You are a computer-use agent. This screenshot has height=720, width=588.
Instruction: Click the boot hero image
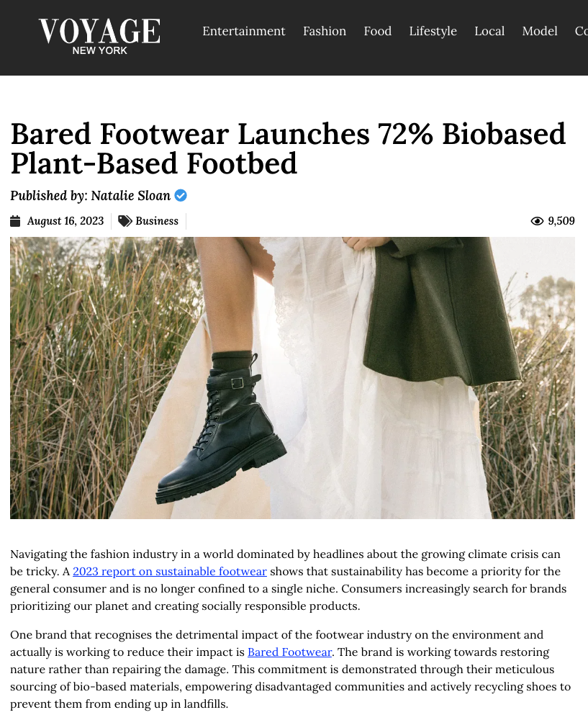(292, 378)
